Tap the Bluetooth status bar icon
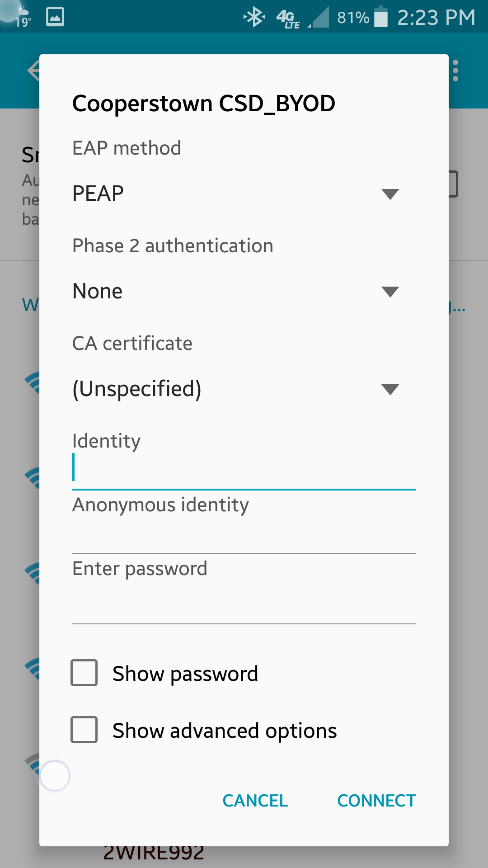Image resolution: width=488 pixels, height=868 pixels. pyautogui.click(x=254, y=17)
